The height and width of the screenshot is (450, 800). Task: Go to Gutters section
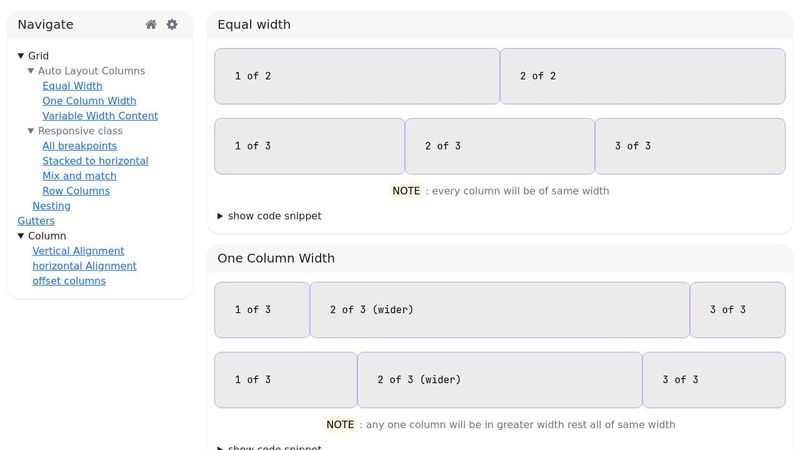(x=36, y=221)
